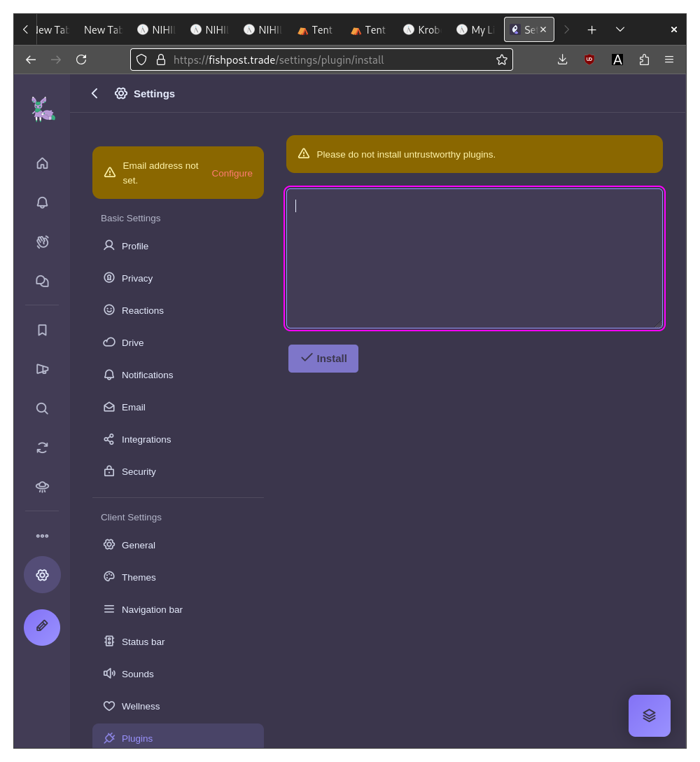Open the UFO antenna icon in sidebar
This screenshot has width=700, height=762.
(42, 487)
